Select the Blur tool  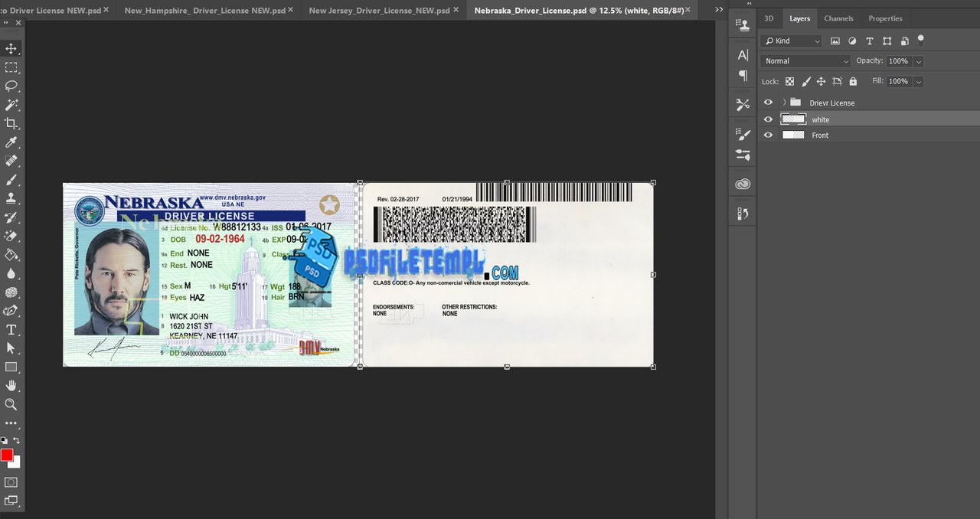(x=11, y=273)
